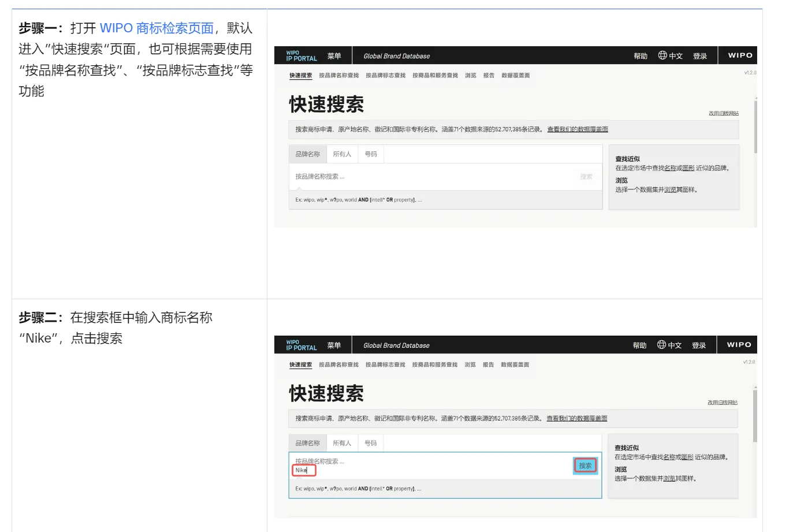The width and height of the screenshot is (808, 532).
Task: Select 报告 tab in step-two screenshot
Action: [488, 365]
